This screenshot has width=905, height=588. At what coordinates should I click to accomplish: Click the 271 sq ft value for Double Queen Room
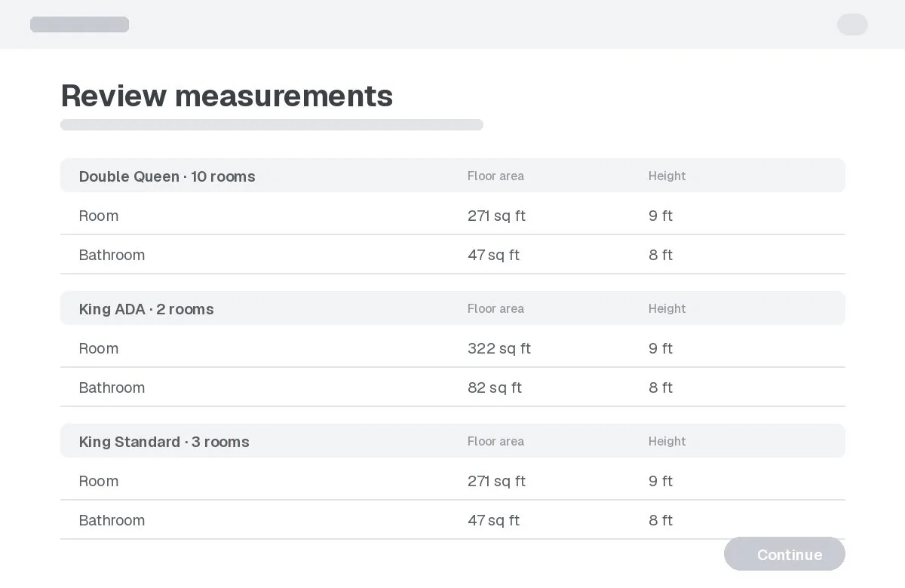pos(496,216)
